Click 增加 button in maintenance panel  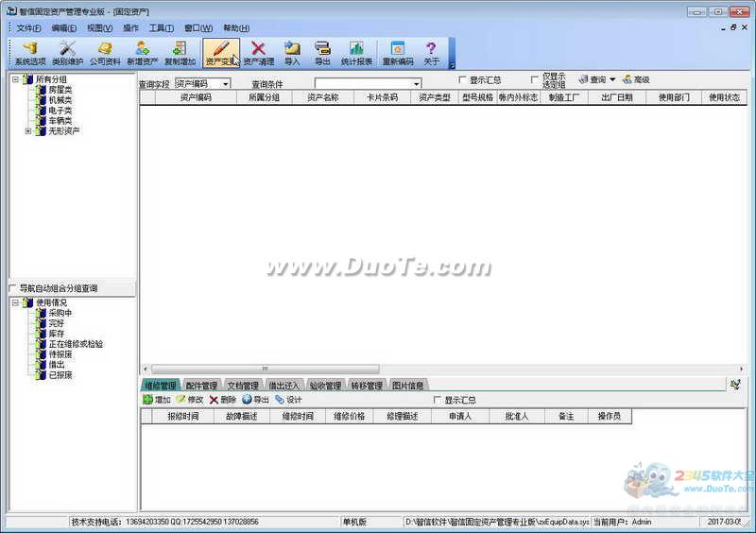[157, 400]
